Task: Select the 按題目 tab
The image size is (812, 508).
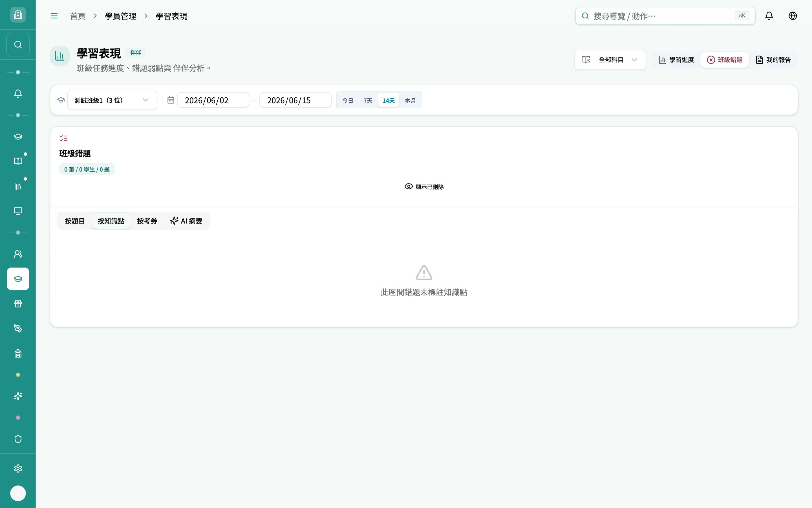Action: tap(74, 221)
